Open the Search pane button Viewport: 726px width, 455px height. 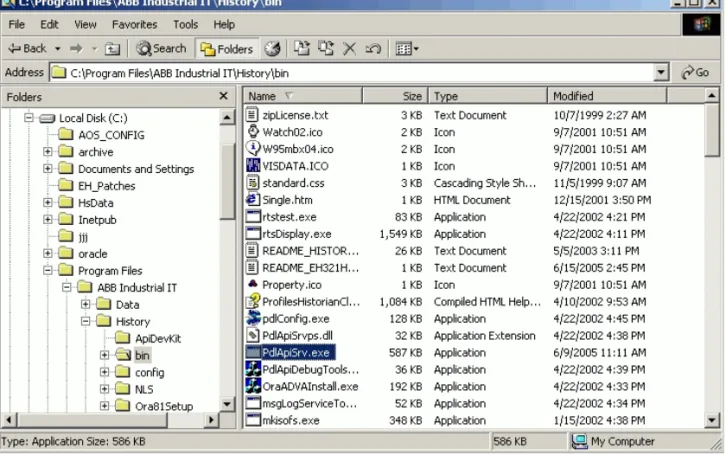coord(161,48)
